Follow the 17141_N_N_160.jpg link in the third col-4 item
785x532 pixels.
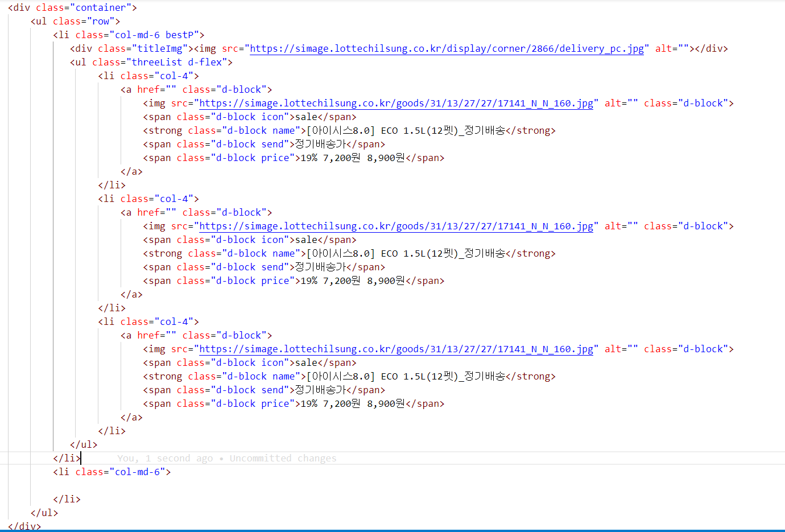[396, 349]
